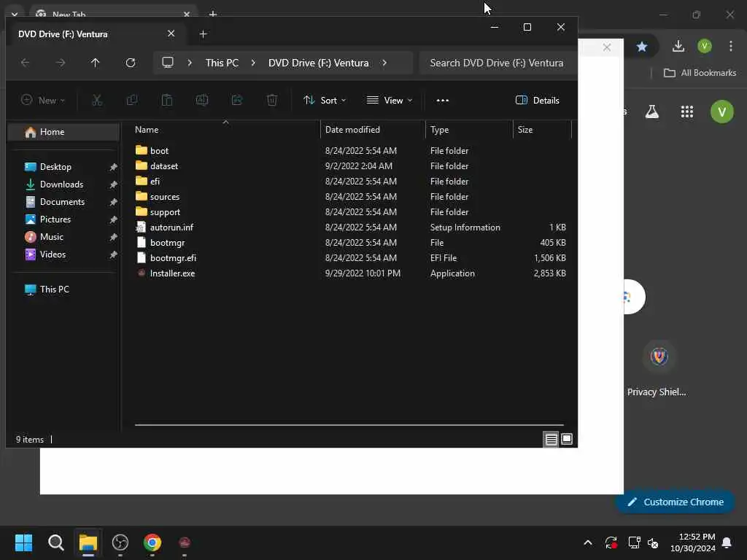The height and width of the screenshot is (560, 747).
Task: Click the horizontal scrollbar in file list
Action: tap(349, 425)
